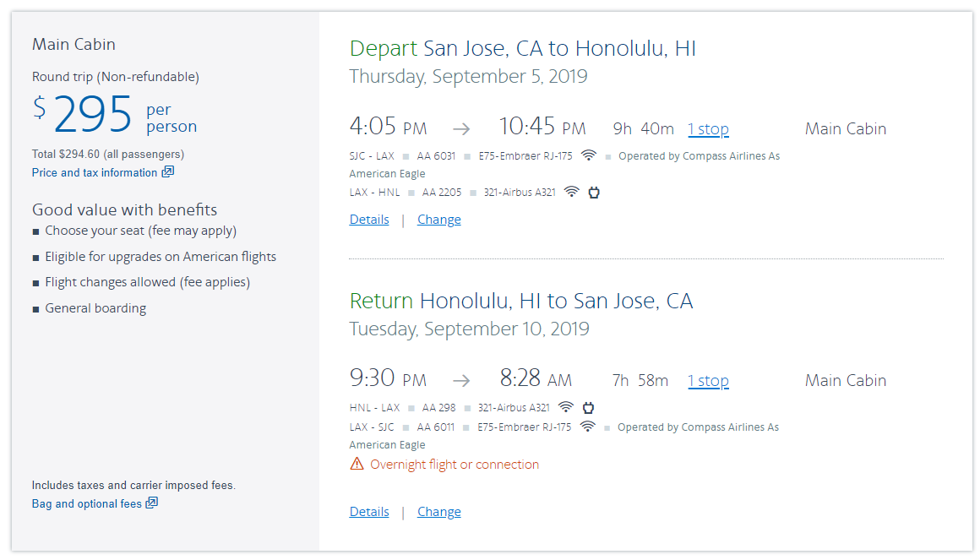Click the Overnight flight or connection warning text
The width and height of the screenshot is (980, 560).
pyautogui.click(x=455, y=465)
